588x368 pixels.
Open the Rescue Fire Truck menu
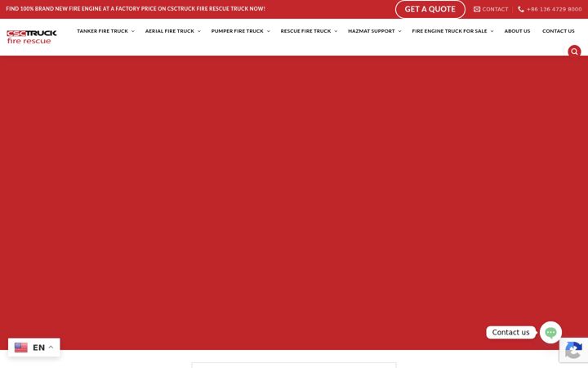pos(305,31)
